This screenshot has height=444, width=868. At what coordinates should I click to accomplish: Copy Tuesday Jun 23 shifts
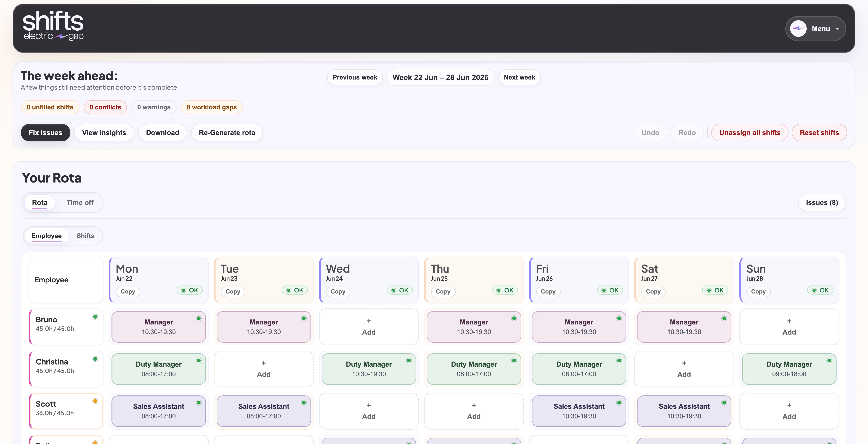[233, 292]
